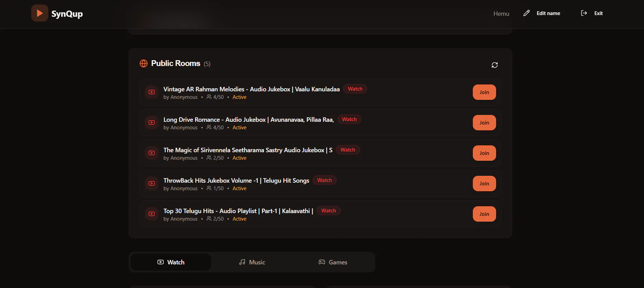Join the Top 30 Telugu Hits room
Image resolution: width=644 pixels, height=288 pixels.
pyautogui.click(x=484, y=214)
